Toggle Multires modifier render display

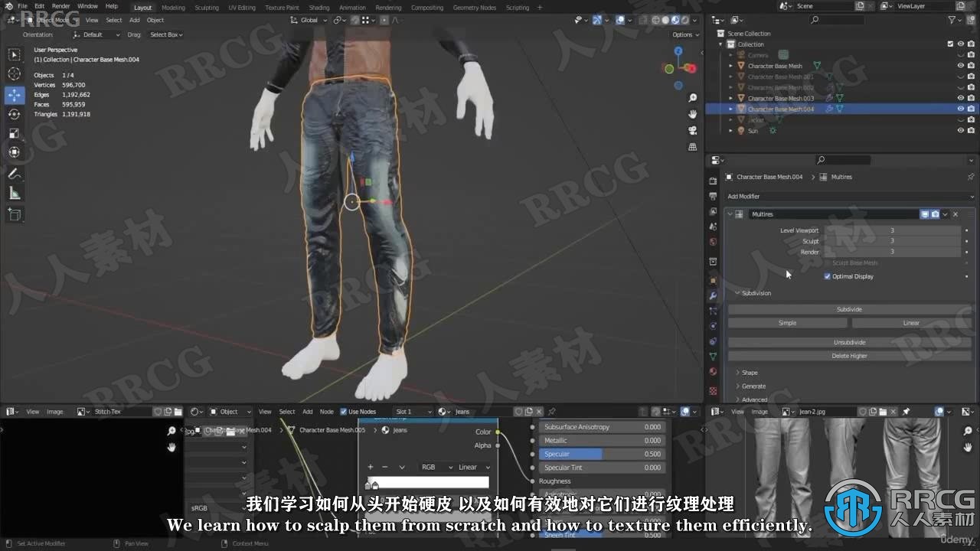(x=935, y=214)
